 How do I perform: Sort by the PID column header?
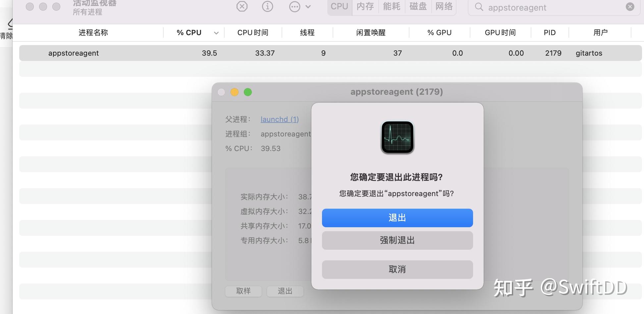550,32
